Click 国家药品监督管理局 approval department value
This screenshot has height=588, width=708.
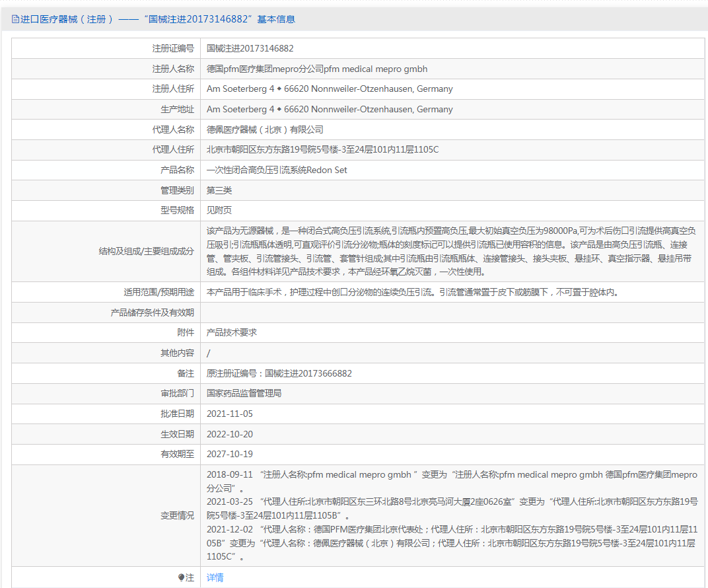244,393
